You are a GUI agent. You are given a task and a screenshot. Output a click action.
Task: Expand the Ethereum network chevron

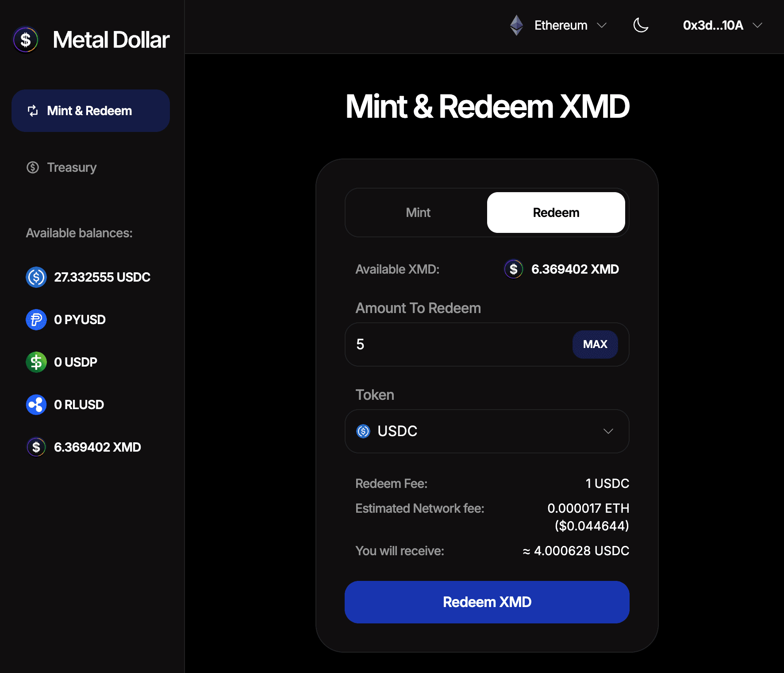[602, 25]
